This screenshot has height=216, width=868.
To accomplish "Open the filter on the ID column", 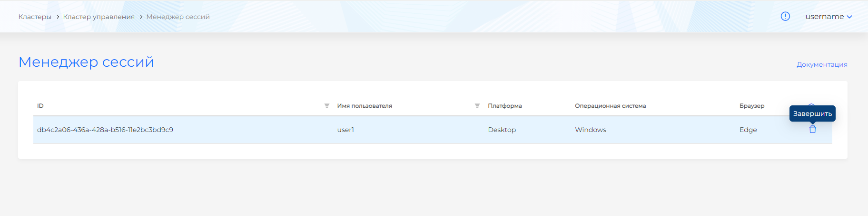I will click(x=327, y=106).
